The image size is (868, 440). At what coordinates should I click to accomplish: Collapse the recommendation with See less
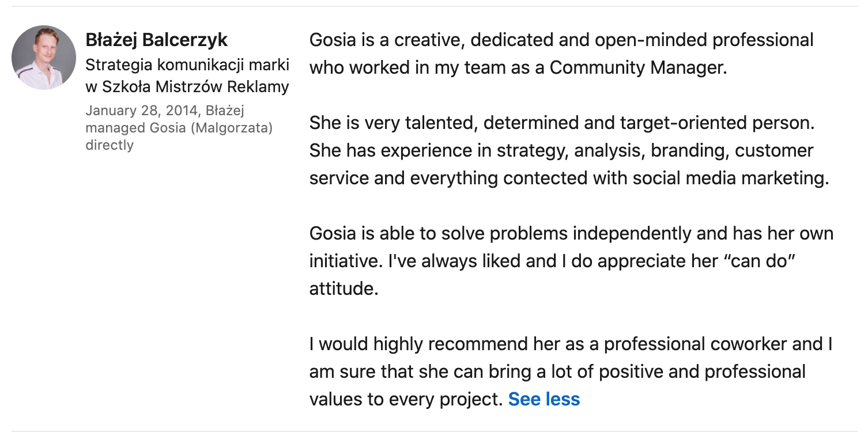[544, 399]
